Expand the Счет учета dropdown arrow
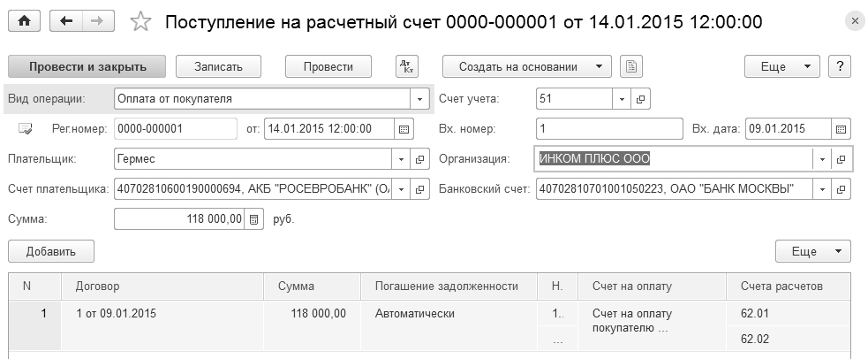The width and height of the screenshot is (868, 359). coord(622,98)
